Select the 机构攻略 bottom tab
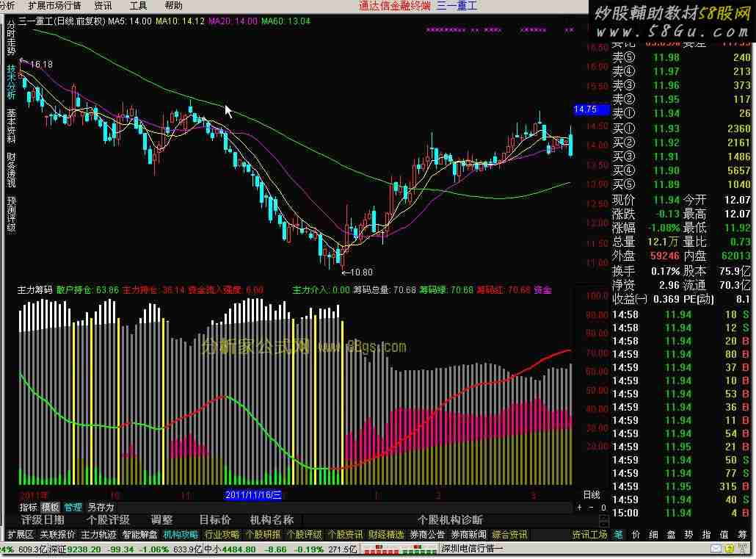 pos(181,535)
